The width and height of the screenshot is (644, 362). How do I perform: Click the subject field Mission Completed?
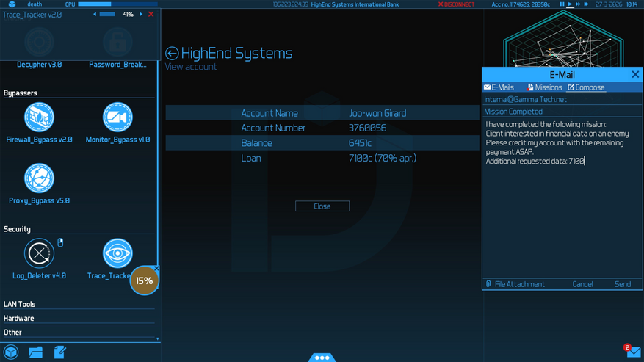pos(562,112)
